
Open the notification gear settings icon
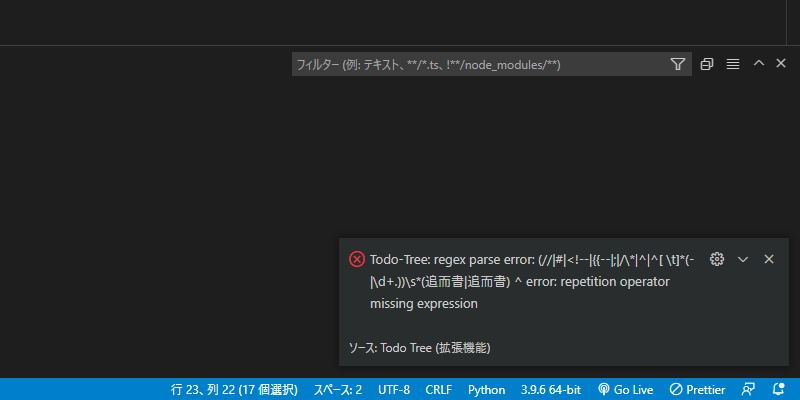717,259
